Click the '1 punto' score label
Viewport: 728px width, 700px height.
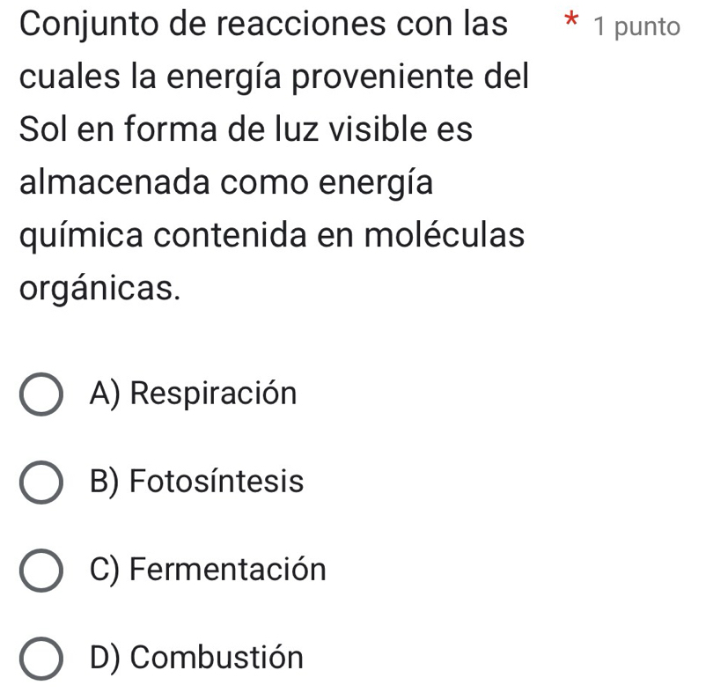pyautogui.click(x=636, y=26)
